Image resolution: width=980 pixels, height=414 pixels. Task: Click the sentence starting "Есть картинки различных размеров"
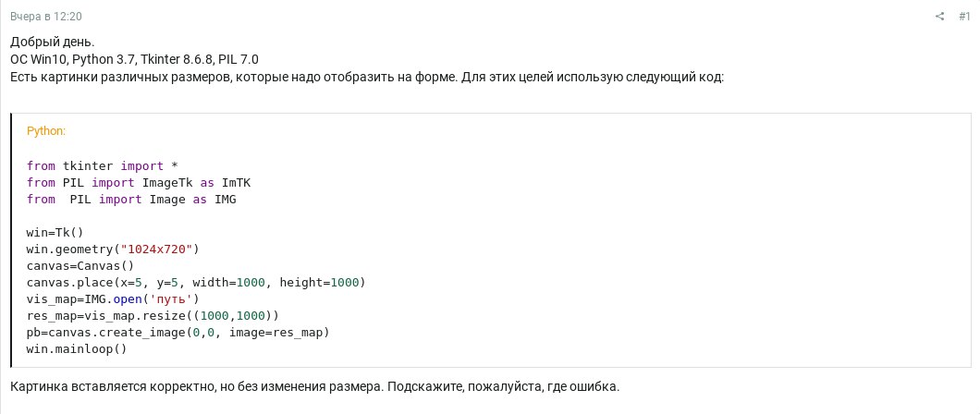pos(367,78)
